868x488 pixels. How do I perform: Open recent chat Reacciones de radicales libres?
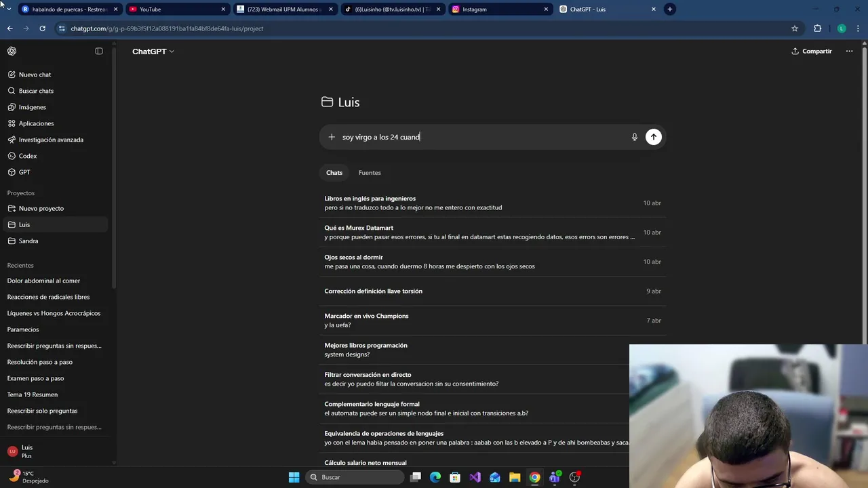click(x=57, y=297)
